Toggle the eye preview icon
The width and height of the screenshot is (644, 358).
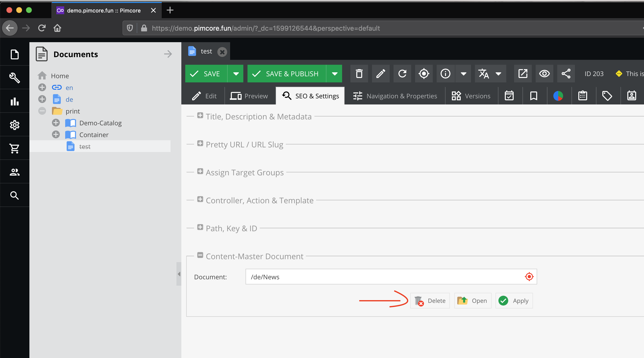pos(544,74)
